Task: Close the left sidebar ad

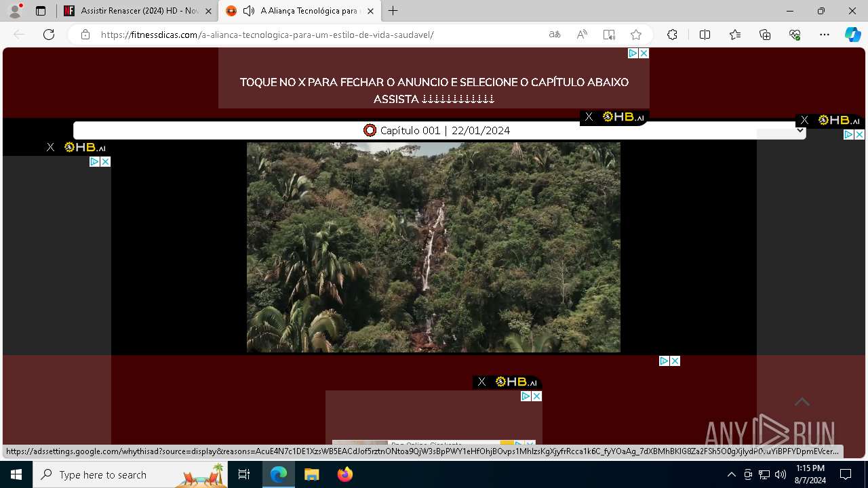Action: 106,161
